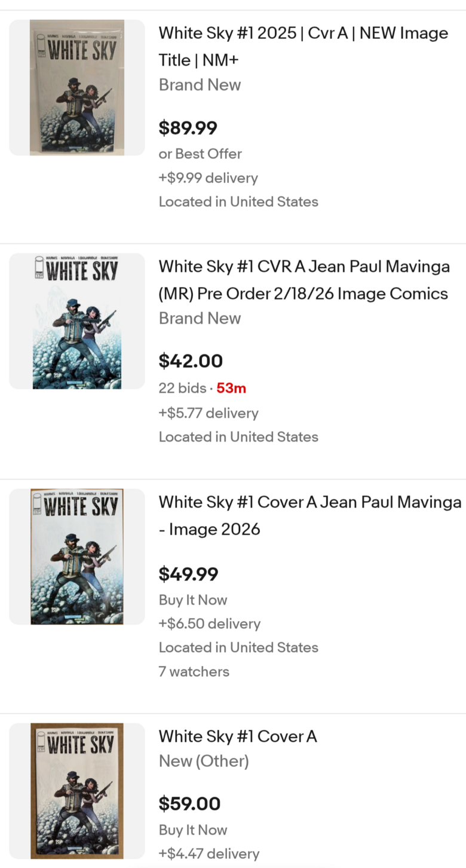Open the plain "White Sky #1 Cover A" title
466x868 pixels.
238,736
